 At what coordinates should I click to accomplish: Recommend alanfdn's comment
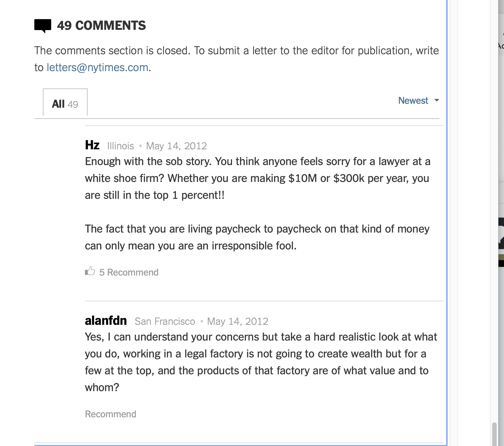point(111,414)
